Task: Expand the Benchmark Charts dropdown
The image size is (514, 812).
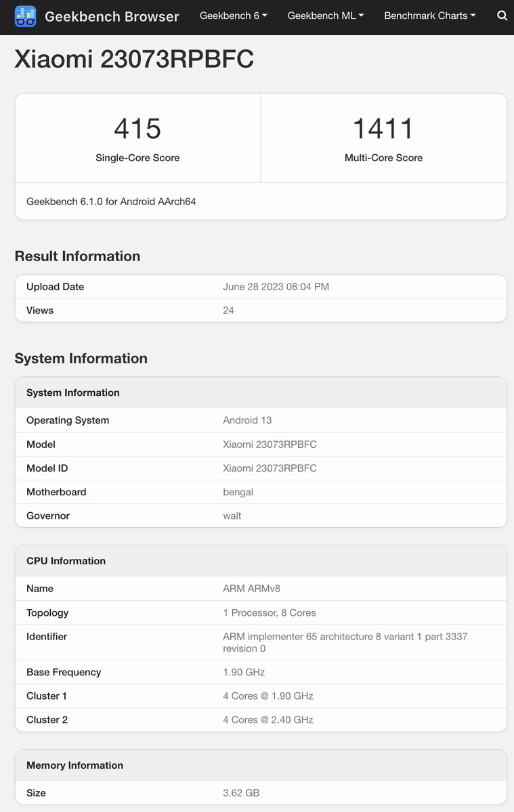Action: pos(430,16)
